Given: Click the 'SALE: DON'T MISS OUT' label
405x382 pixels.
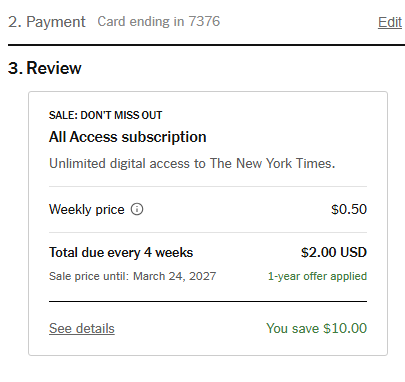Looking at the screenshot, I should coord(105,115).
